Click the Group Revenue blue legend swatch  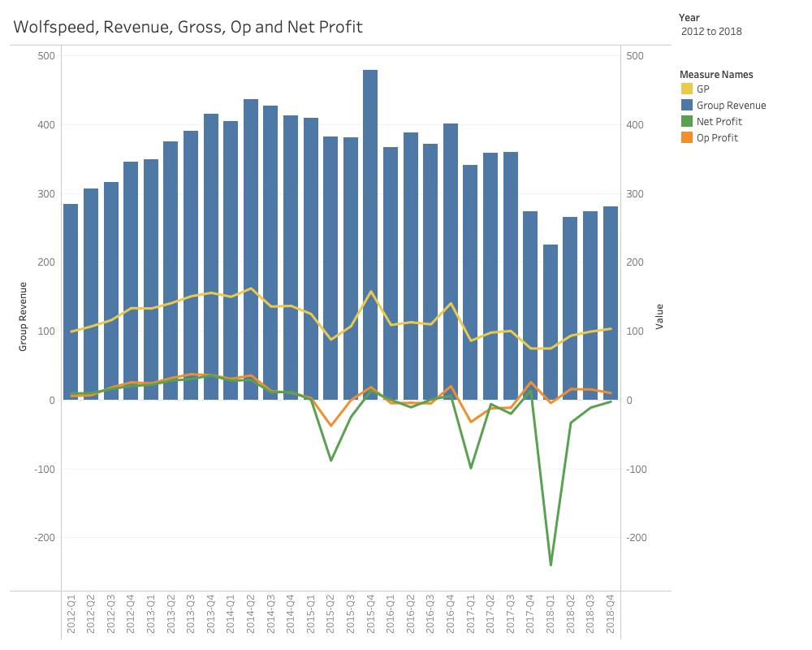[687, 106]
